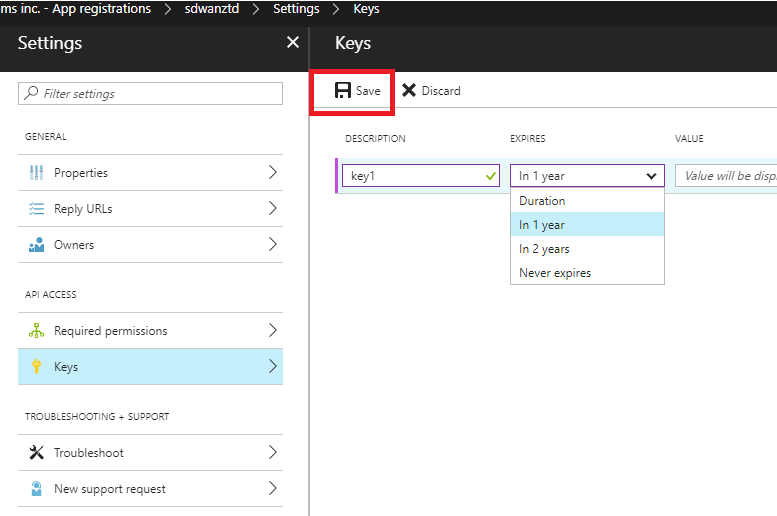The width and height of the screenshot is (777, 516).
Task: Click the GENERAL section heading
Action: point(46,137)
